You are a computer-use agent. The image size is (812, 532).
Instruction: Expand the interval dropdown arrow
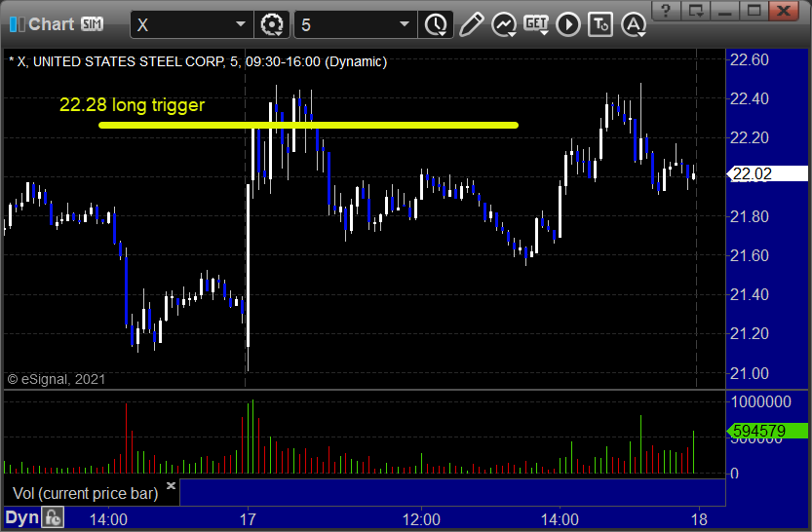coord(405,24)
